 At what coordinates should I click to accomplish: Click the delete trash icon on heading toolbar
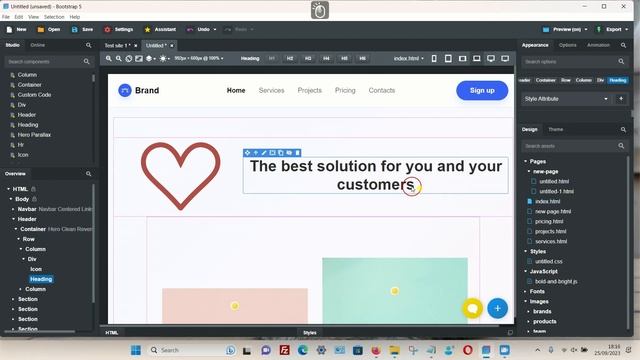coord(298,153)
